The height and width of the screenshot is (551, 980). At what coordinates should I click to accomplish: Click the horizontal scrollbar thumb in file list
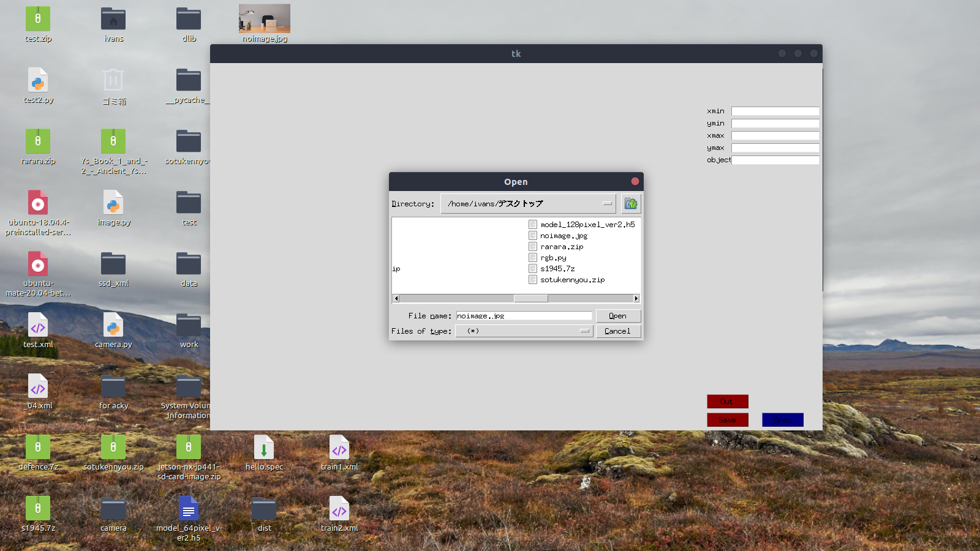point(530,299)
